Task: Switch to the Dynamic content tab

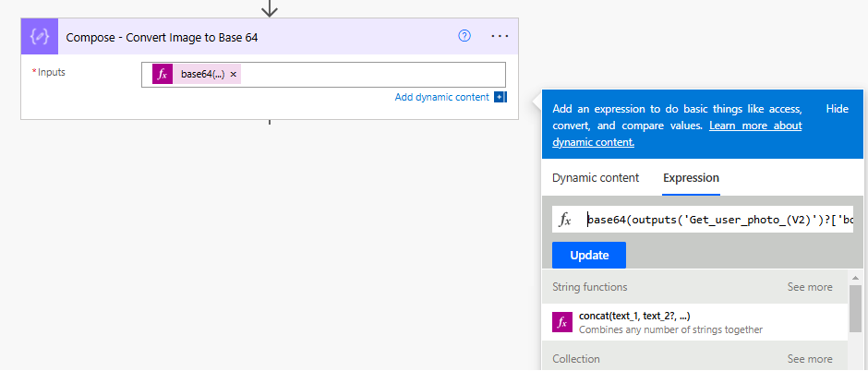Action: (596, 178)
